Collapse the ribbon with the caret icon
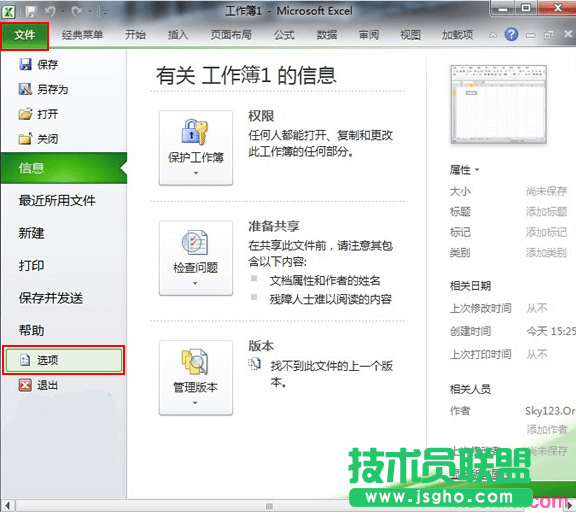 (x=493, y=35)
